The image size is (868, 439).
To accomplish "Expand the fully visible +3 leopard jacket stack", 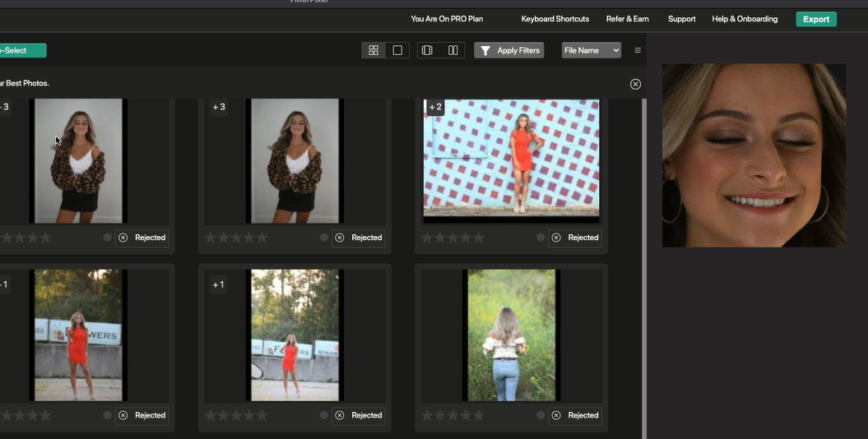I will 219,107.
